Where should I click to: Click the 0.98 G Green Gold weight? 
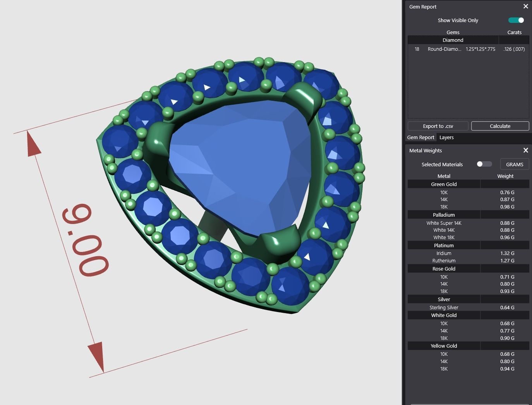coord(507,207)
